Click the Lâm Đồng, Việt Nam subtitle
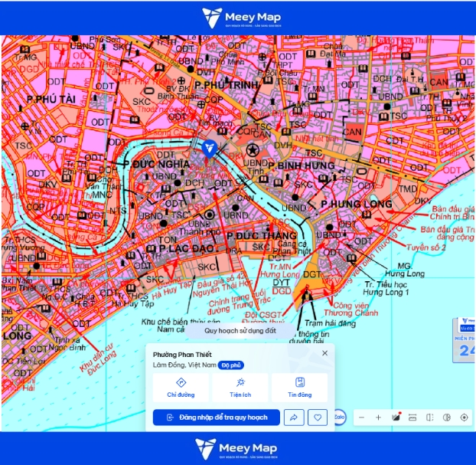Screen dimensions: 476x465 coord(184,365)
